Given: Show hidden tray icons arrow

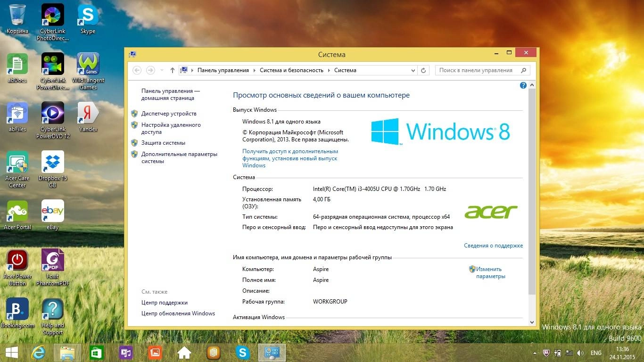Looking at the screenshot, I should (535, 353).
